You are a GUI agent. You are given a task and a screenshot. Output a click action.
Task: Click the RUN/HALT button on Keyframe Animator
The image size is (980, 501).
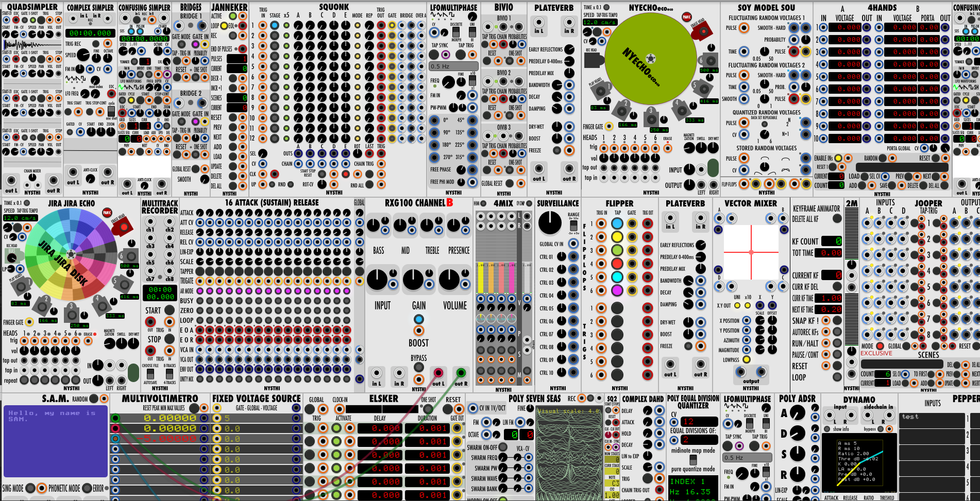(x=837, y=343)
